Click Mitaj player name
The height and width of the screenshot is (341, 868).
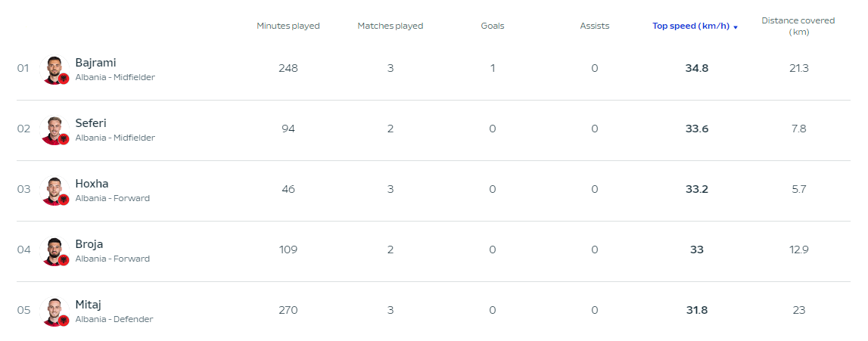[88, 304]
